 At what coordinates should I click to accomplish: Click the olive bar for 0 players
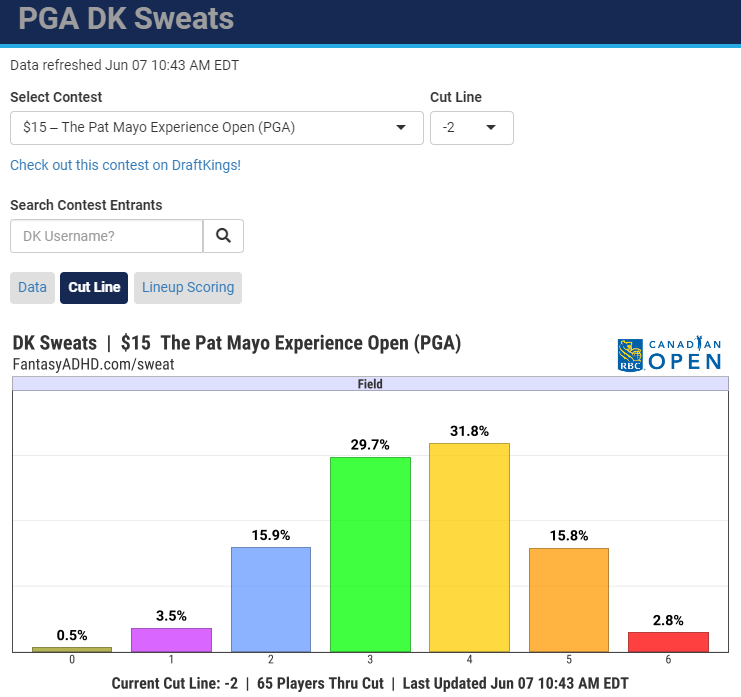(x=72, y=650)
